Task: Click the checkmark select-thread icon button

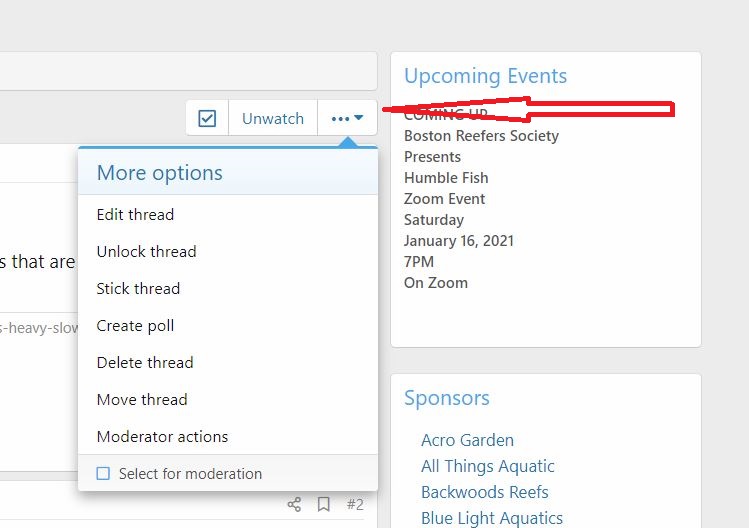Action: tap(207, 118)
